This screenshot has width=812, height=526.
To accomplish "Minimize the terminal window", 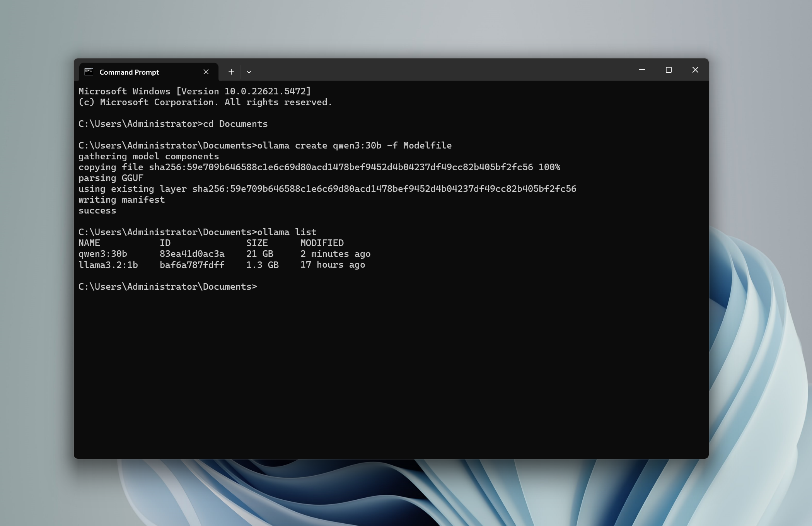I will [x=642, y=70].
